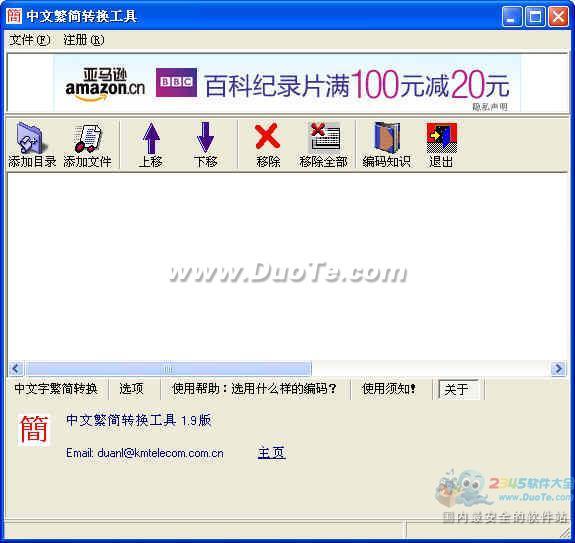This screenshot has height=543, width=575.
Task: Switch to 中文字繁简转换 tab
Action: tap(56, 389)
